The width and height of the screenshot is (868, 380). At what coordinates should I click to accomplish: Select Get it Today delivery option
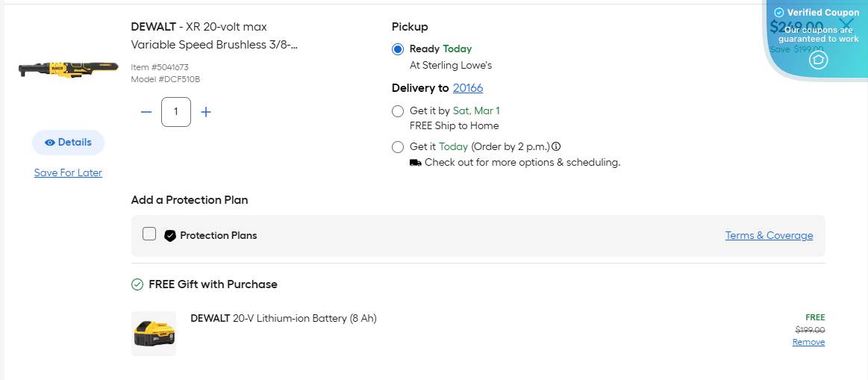click(398, 147)
